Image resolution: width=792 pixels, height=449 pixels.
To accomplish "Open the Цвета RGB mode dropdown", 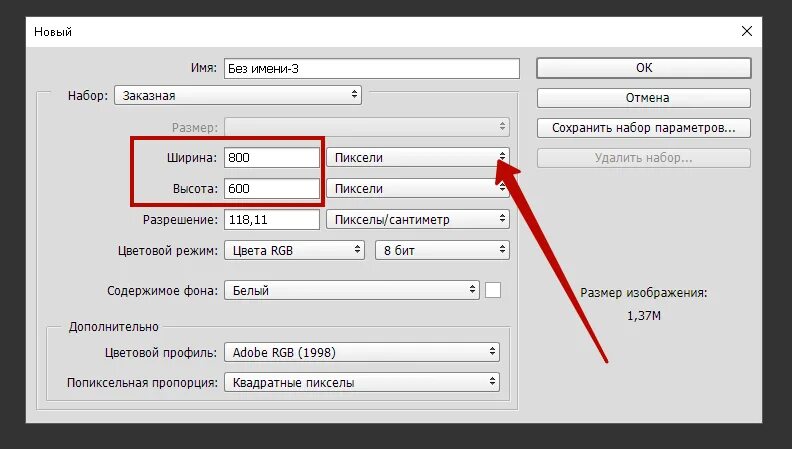I will (x=294, y=250).
